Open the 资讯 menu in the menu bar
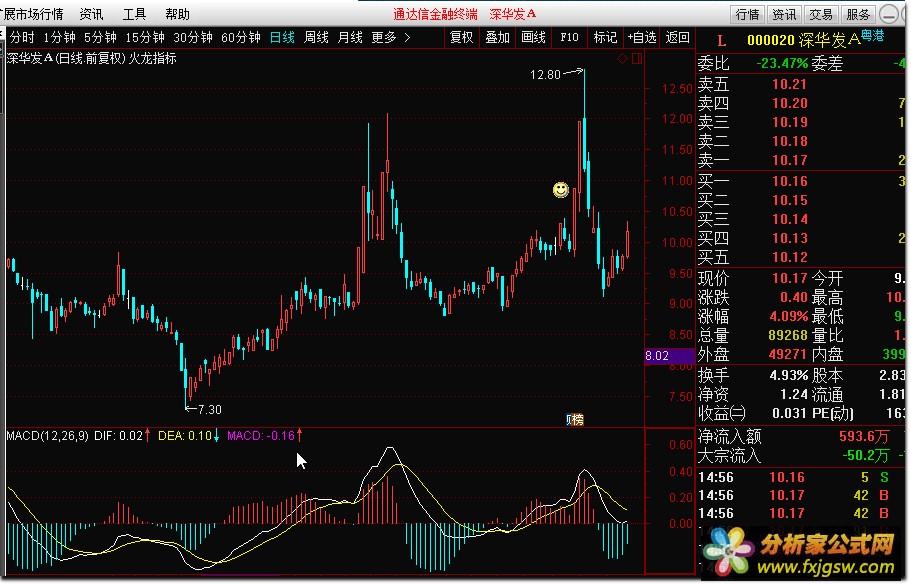The height and width of the screenshot is (584, 911). click(x=91, y=14)
